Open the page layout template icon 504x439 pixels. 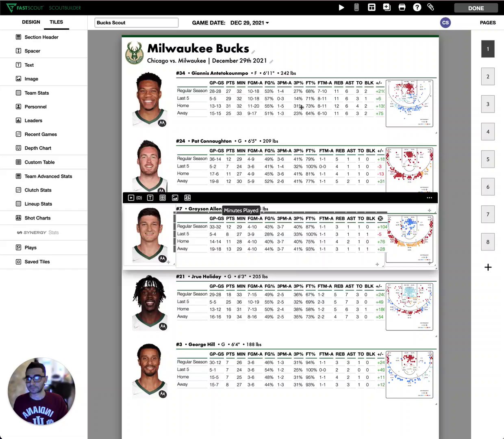pos(371,7)
